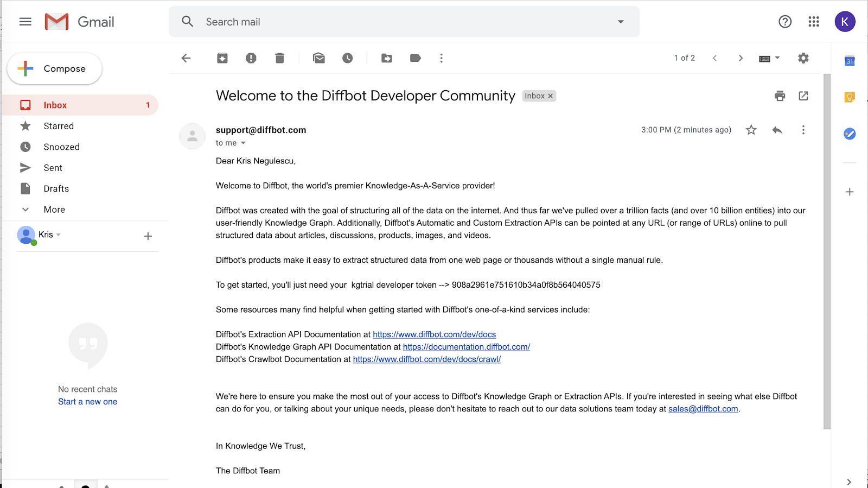Open Google Calendar side panel
Viewport: 868px width, 488px height.
pos(850,61)
